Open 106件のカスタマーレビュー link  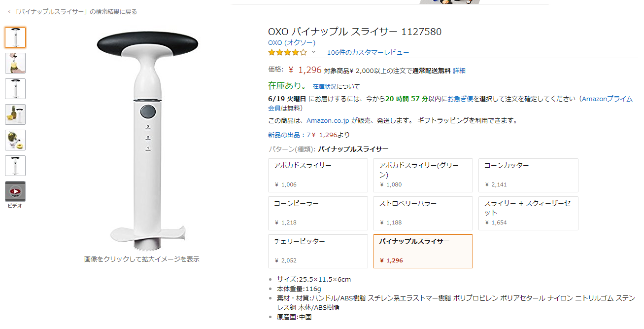pyautogui.click(x=368, y=52)
